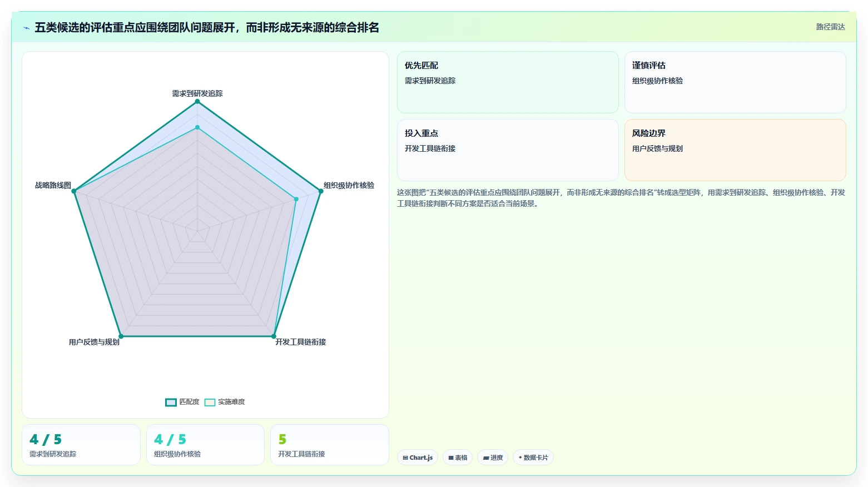Click the main title 五类候选的评估重点
Image resolution: width=868 pixels, height=487 pixels.
tap(207, 28)
